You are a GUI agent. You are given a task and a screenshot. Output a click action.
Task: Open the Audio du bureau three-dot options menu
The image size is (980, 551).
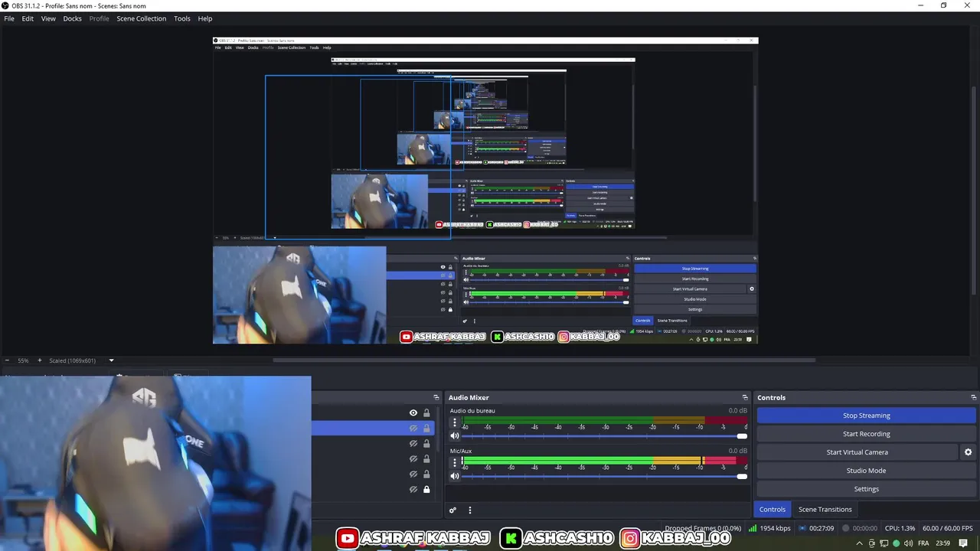(455, 422)
